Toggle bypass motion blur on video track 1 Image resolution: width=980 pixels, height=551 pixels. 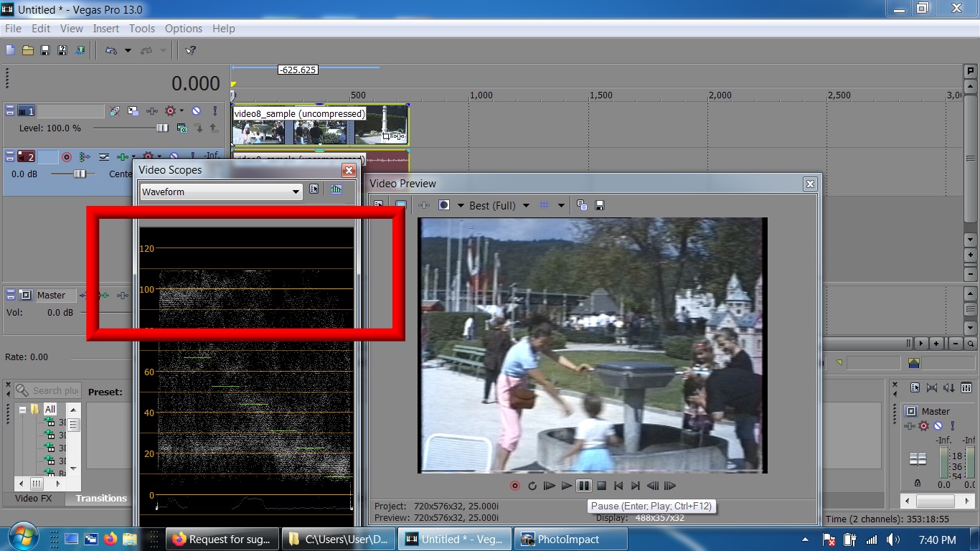coord(115,111)
